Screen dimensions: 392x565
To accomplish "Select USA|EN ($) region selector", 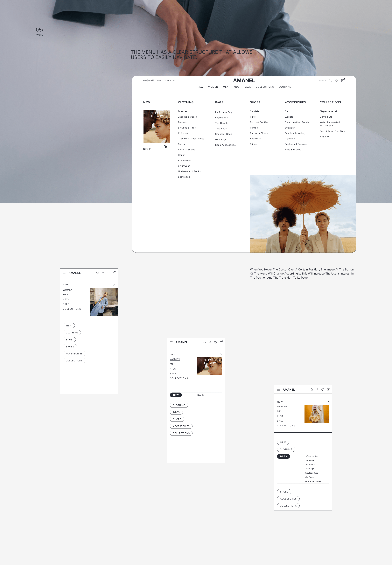I will (148, 80).
